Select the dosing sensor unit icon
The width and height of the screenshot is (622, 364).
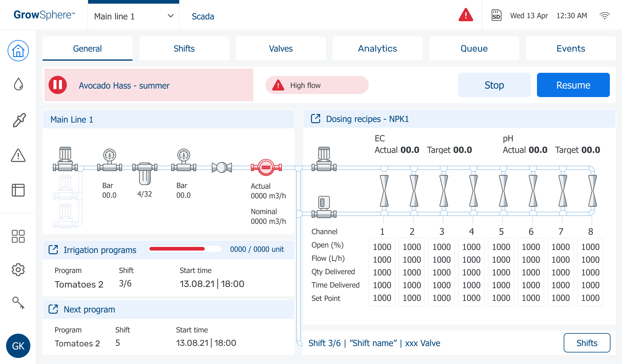click(324, 207)
